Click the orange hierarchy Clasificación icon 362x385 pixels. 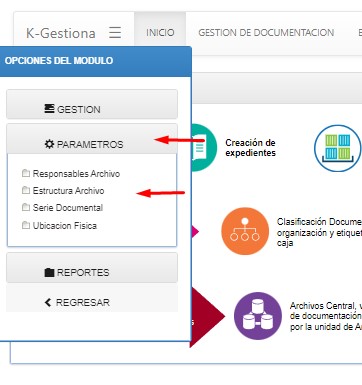(x=245, y=231)
